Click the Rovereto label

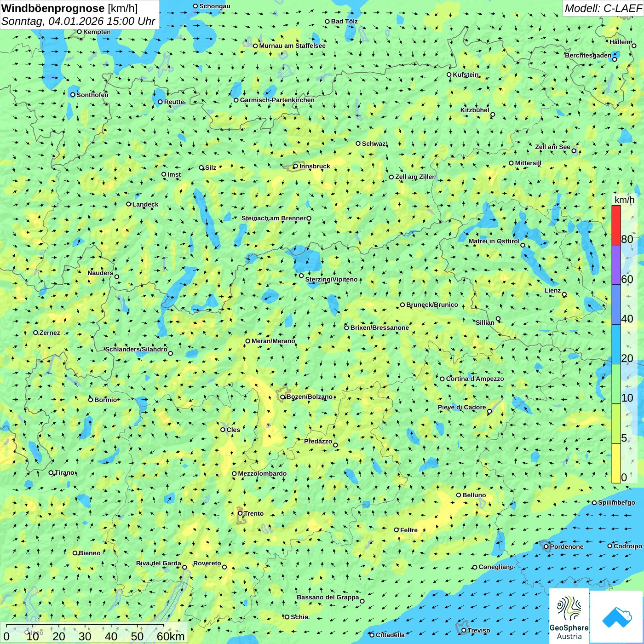(207, 563)
